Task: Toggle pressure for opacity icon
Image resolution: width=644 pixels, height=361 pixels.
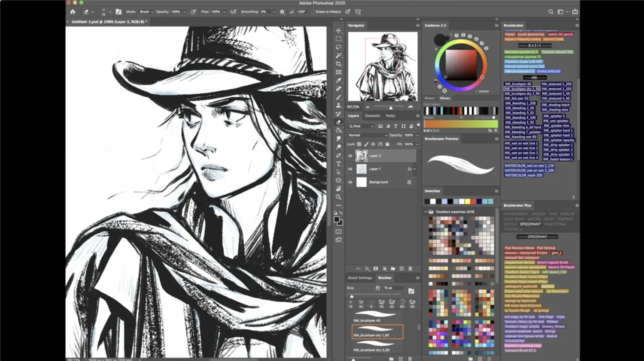Action: point(193,12)
